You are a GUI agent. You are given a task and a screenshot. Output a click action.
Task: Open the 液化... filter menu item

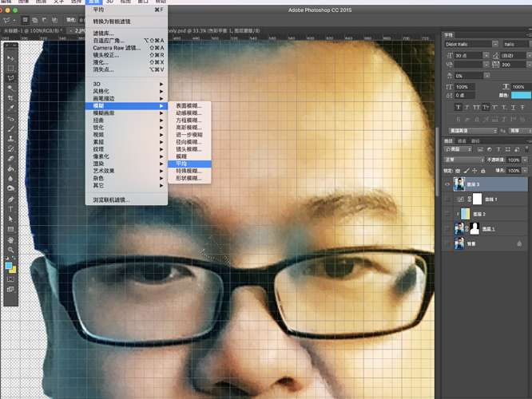pyautogui.click(x=126, y=62)
